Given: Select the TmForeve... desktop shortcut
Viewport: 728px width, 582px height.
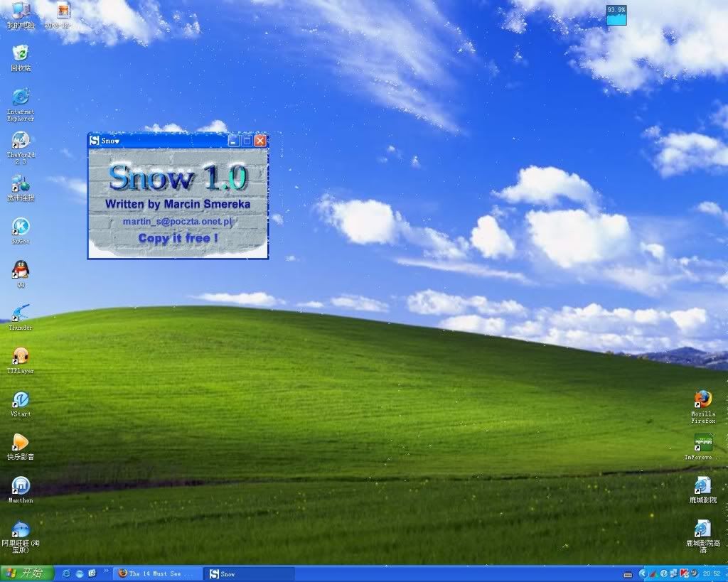Looking at the screenshot, I should 703,447.
